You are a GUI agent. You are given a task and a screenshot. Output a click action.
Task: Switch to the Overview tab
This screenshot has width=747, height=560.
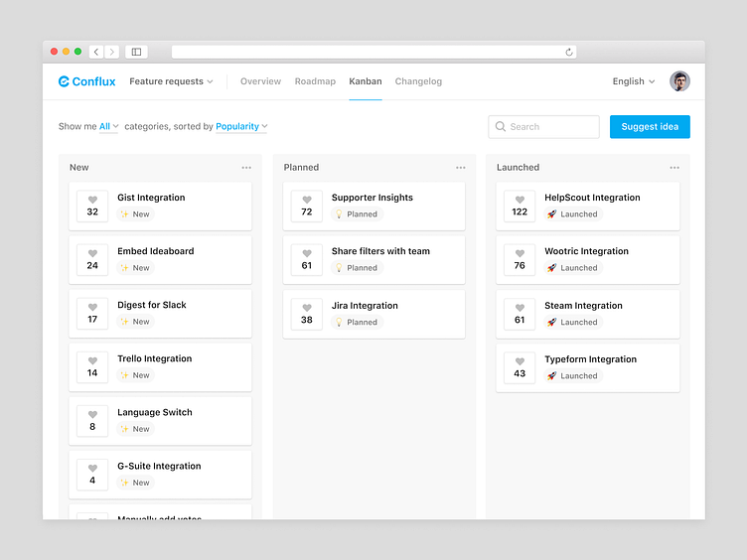tap(260, 81)
